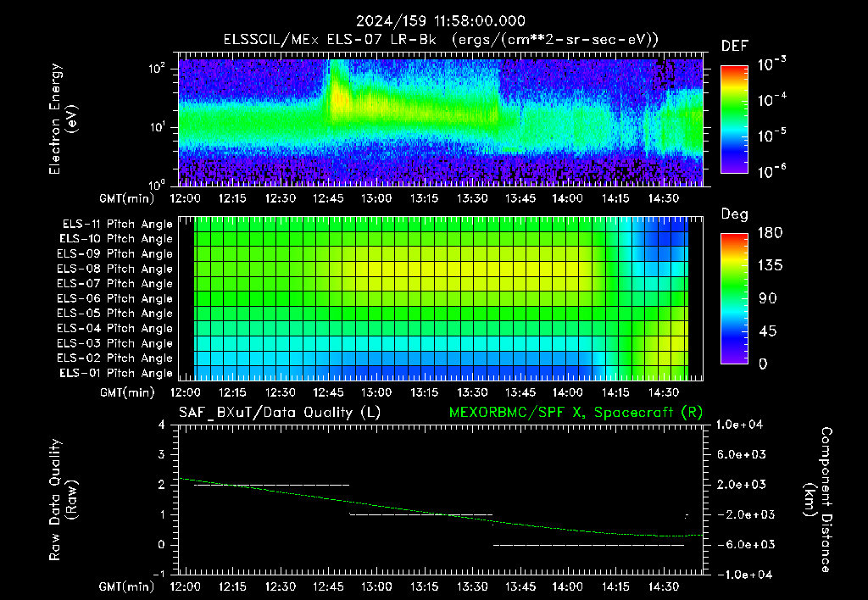Select the "ELS-09 Pitch Angle" row label
Viewport: 868px width, 600px height.
click(115, 254)
